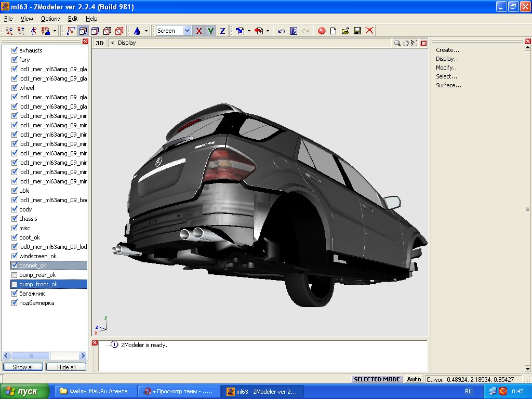532x399 pixels.
Task: Open dropdown arrow beside import icon
Action: [249, 31]
